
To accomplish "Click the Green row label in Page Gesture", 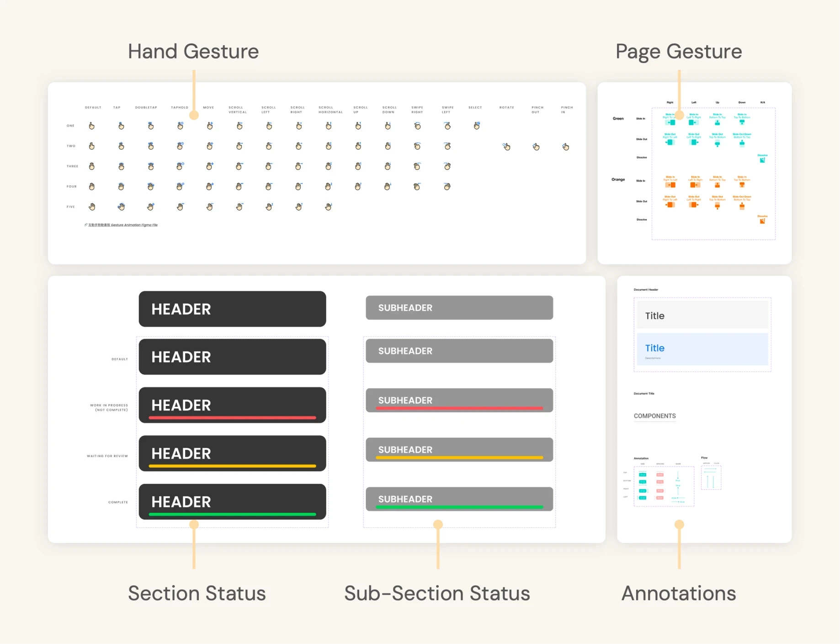I will [618, 118].
